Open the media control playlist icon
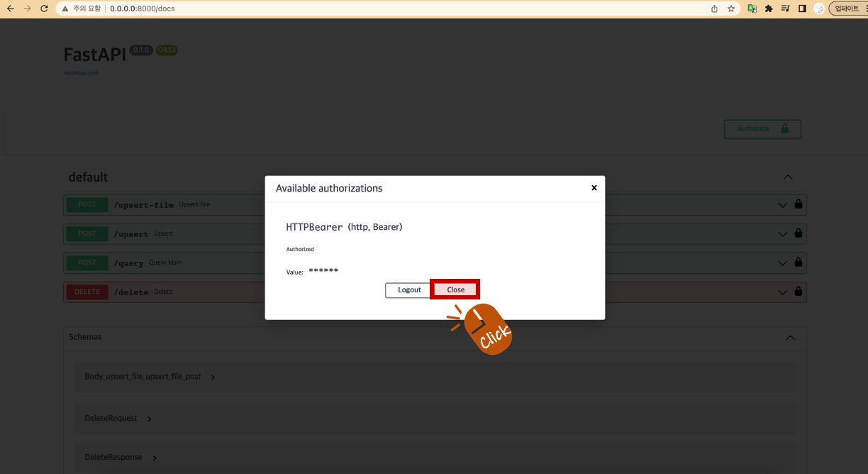The image size is (868, 474). 786,9
